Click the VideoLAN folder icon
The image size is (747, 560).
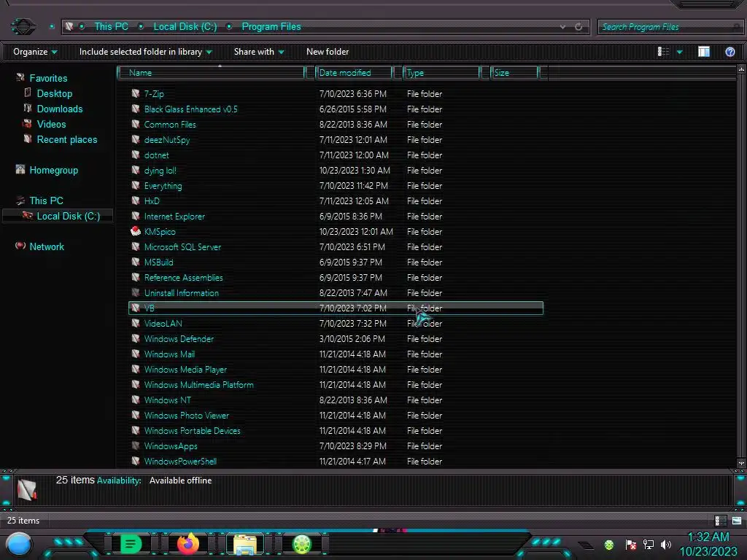tap(136, 323)
